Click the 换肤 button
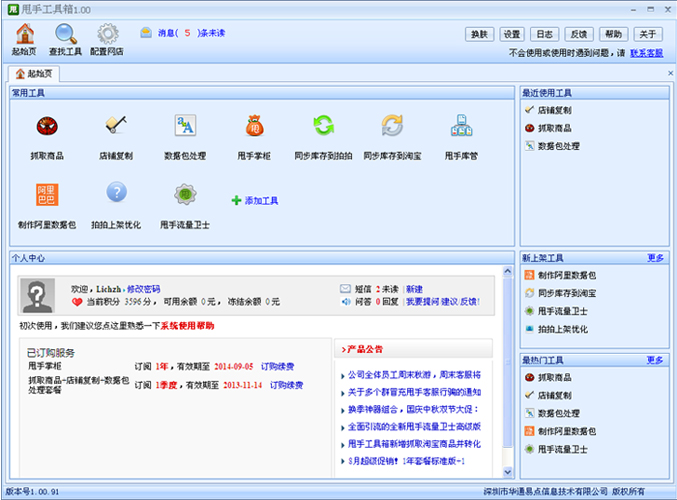 [x=479, y=34]
